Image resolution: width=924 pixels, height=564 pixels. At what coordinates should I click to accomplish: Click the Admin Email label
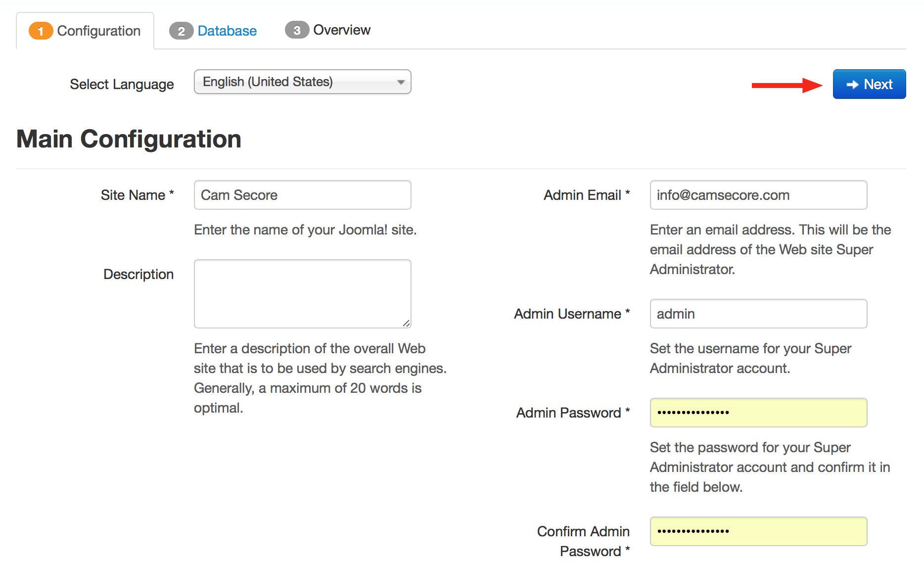pos(583,195)
